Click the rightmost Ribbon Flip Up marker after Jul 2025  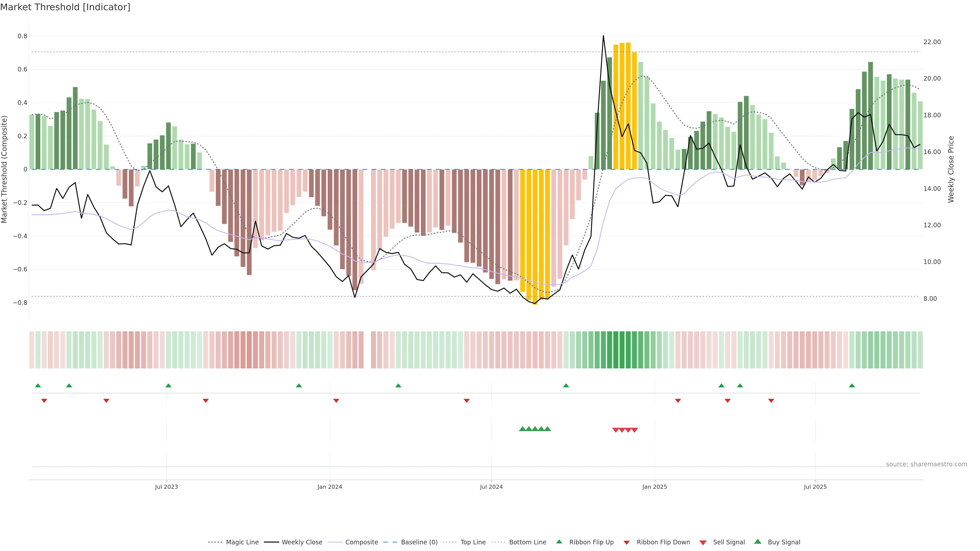tap(852, 386)
